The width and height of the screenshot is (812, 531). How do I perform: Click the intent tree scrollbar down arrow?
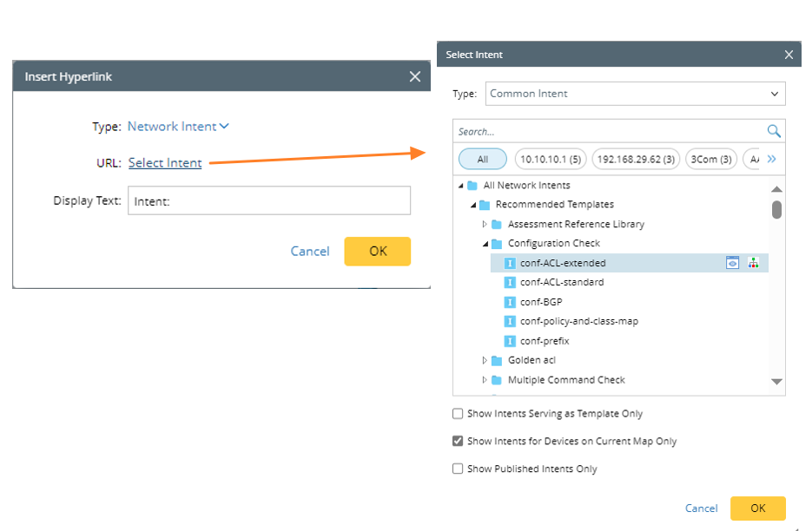[776, 382]
